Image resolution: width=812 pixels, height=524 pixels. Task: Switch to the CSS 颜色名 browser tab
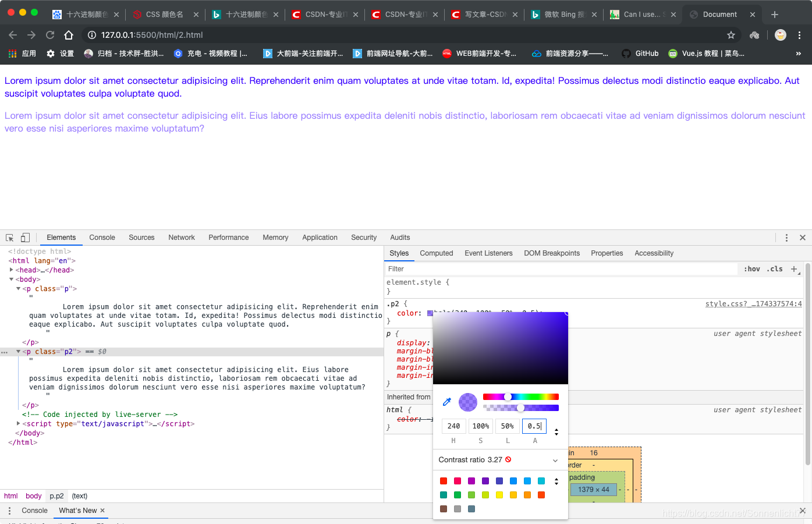pos(165,15)
